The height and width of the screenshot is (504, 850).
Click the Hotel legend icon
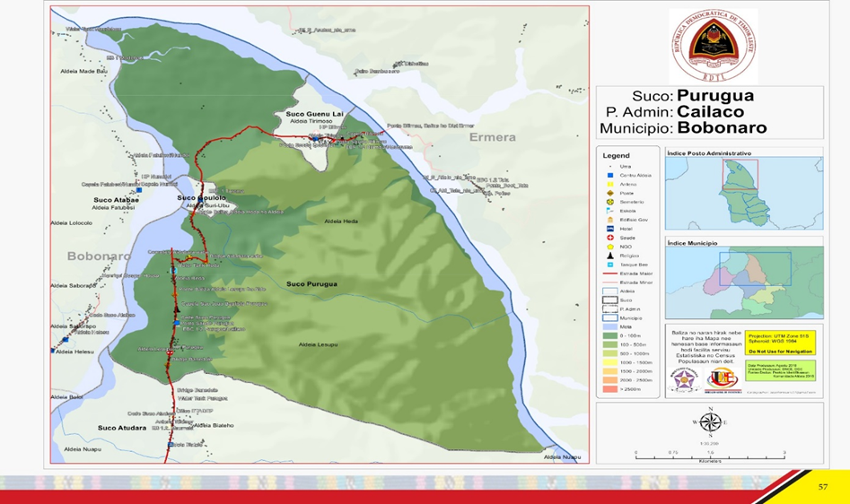click(610, 229)
